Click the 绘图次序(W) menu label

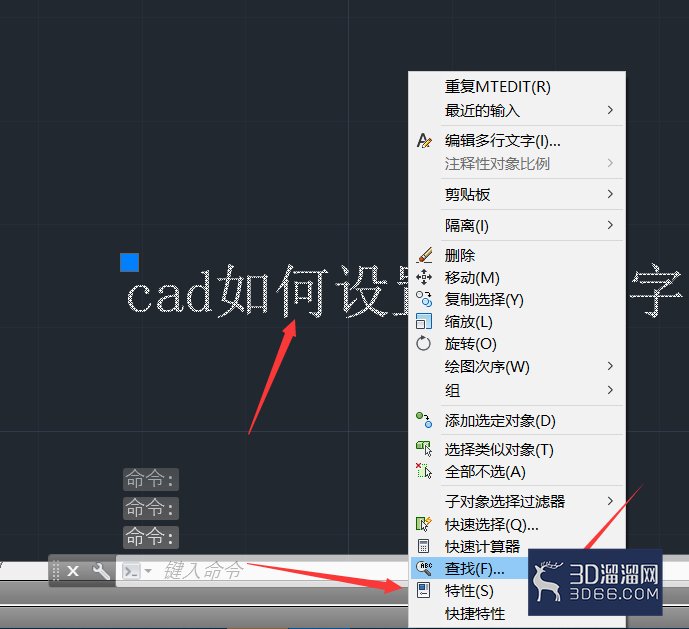[487, 366]
